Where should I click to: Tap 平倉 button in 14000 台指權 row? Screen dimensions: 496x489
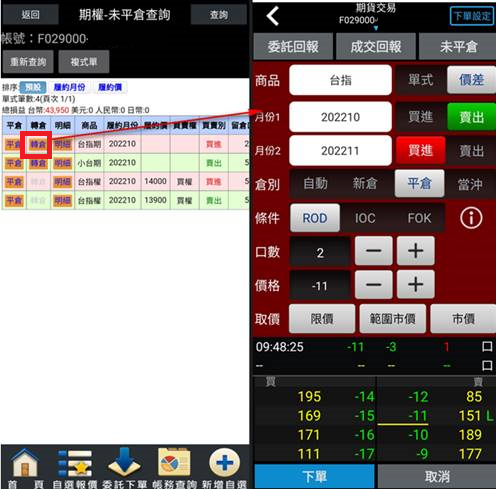(14, 182)
